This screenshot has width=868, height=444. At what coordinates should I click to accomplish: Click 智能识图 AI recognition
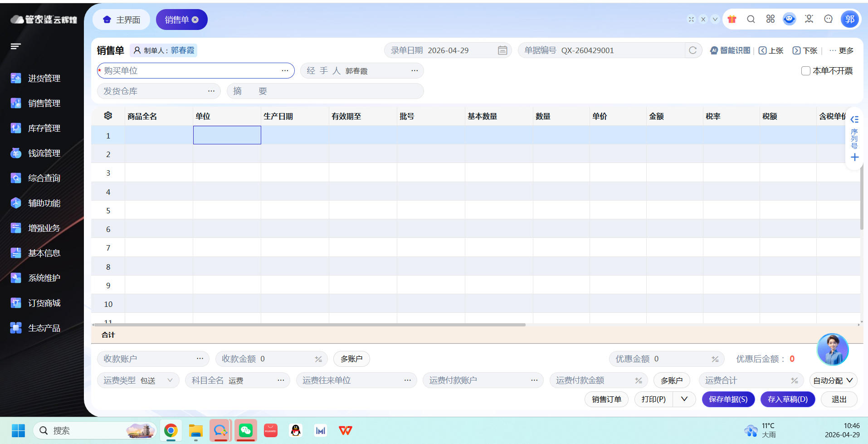point(730,50)
